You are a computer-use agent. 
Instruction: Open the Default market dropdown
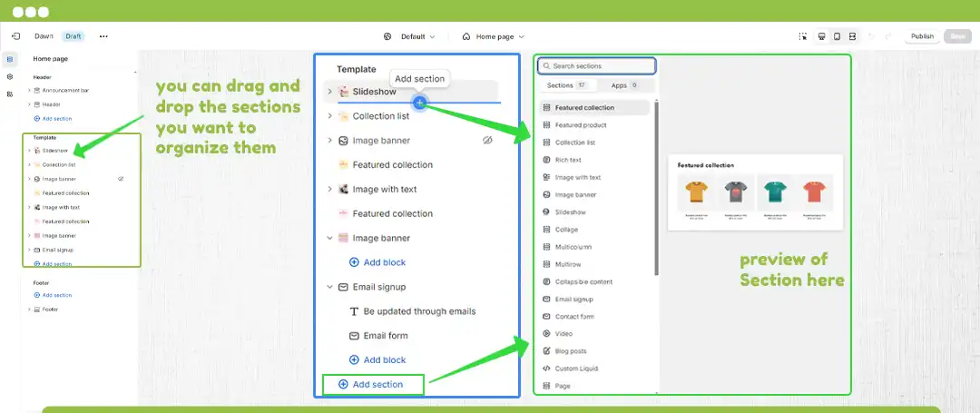(409, 36)
